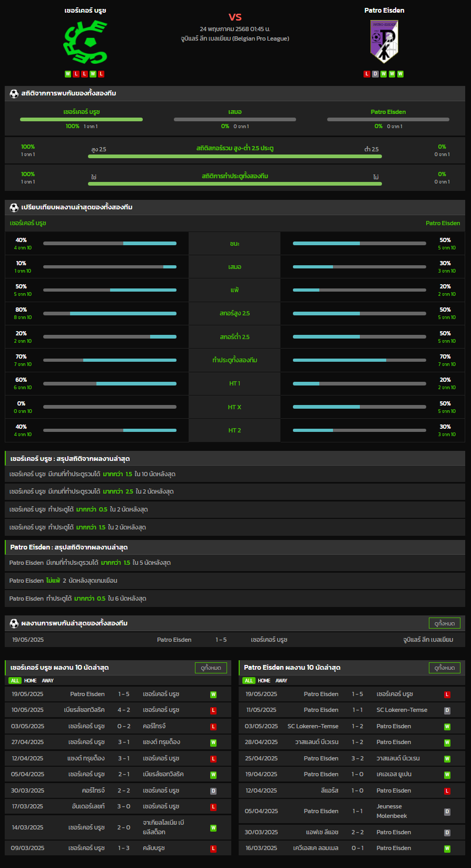The height and width of the screenshot is (868, 471).
Task: Click the HT 2 comparison row label
Action: pyautogui.click(x=234, y=430)
